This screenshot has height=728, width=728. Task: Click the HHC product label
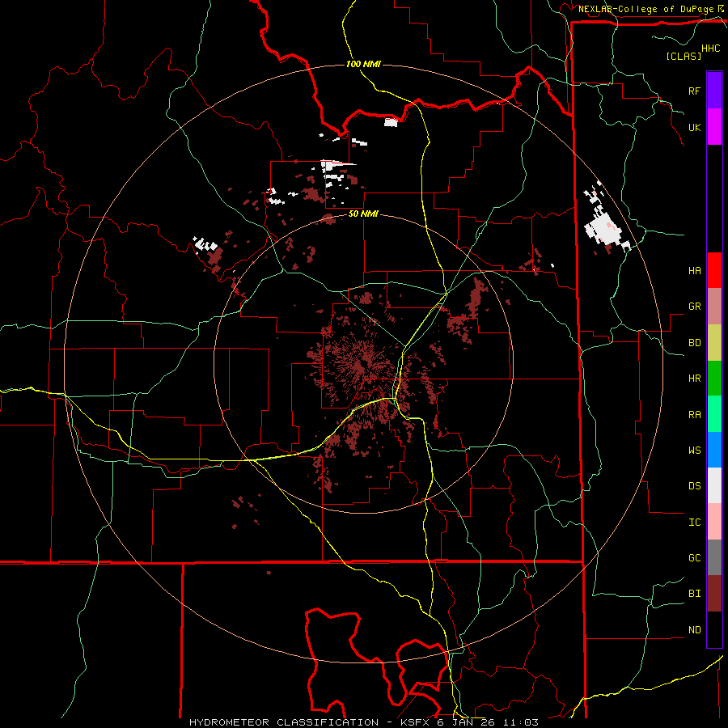pyautogui.click(x=711, y=49)
